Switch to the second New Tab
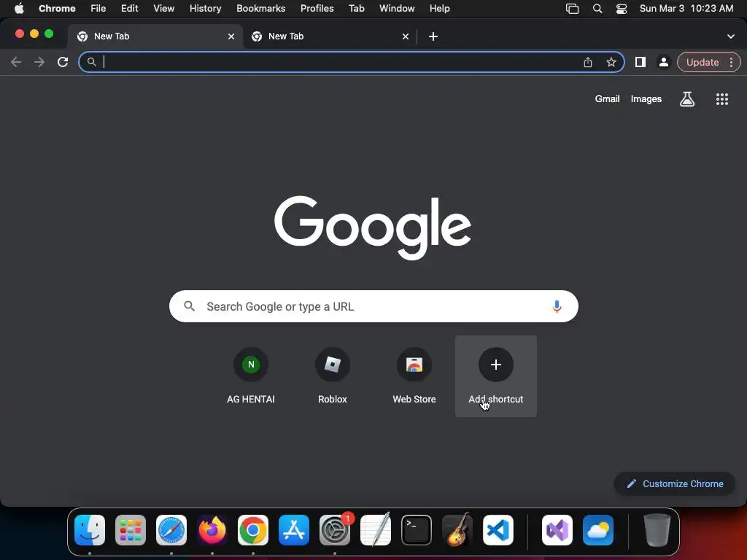The width and height of the screenshot is (747, 560). tap(330, 36)
